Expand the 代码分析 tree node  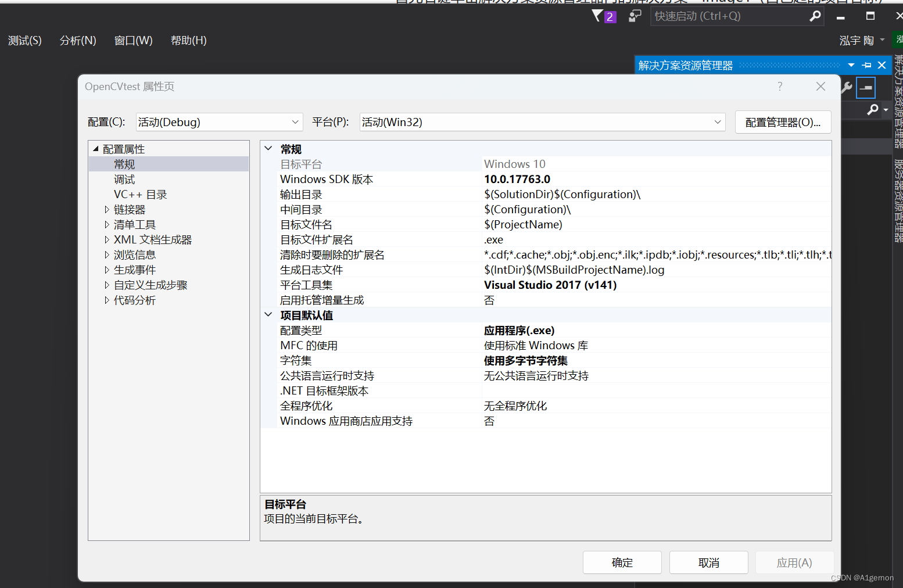106,300
